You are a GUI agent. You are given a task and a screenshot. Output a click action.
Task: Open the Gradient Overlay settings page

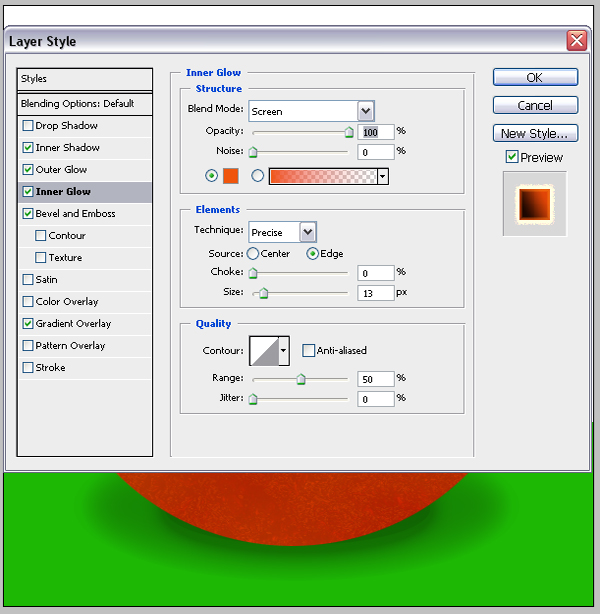[x=73, y=323]
